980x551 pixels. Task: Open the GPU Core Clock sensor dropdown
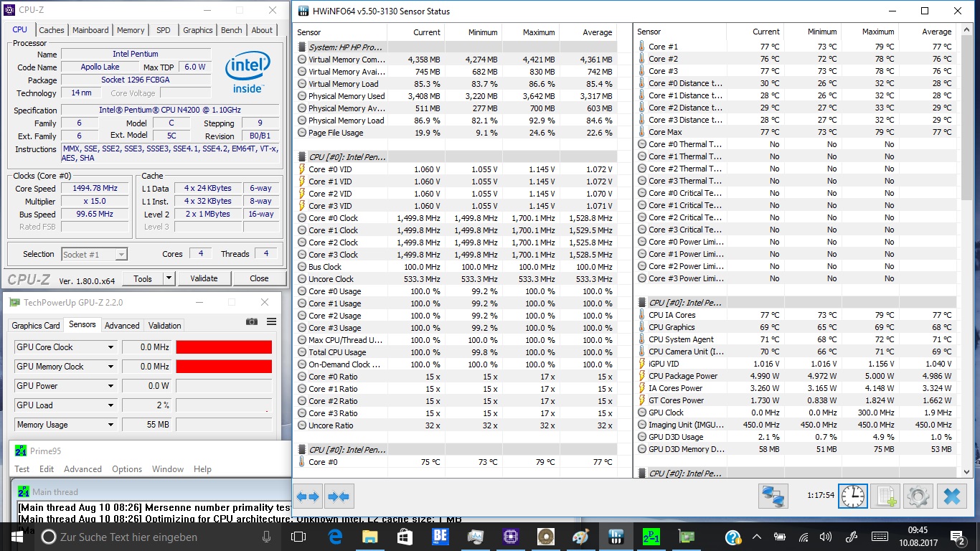click(x=110, y=347)
